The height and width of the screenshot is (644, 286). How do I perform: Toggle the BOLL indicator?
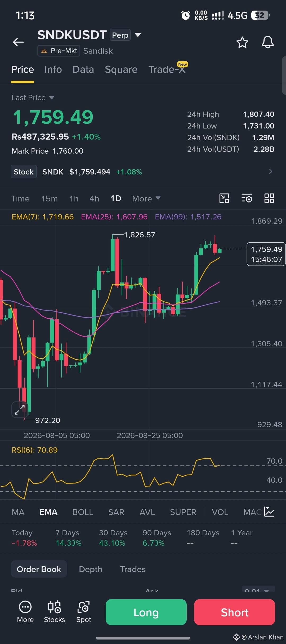83,512
